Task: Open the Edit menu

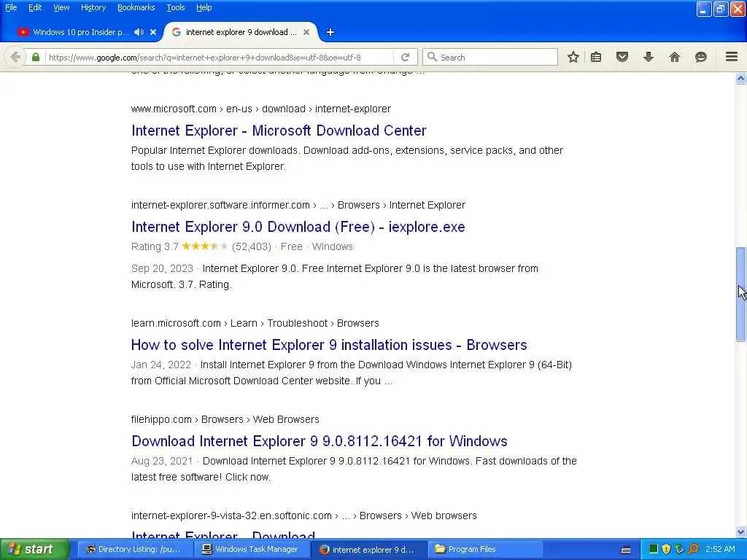Action: click(x=35, y=7)
